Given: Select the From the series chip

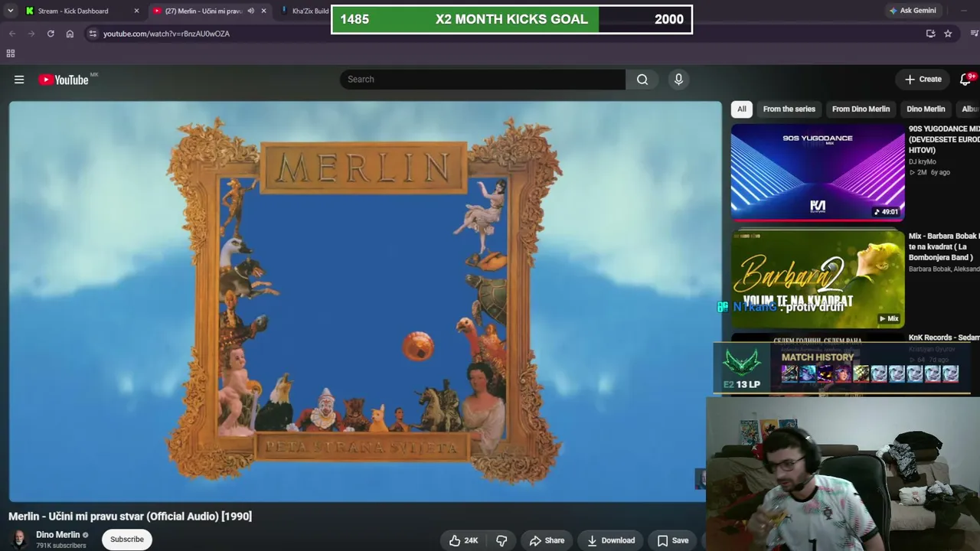Looking at the screenshot, I should click(x=789, y=109).
